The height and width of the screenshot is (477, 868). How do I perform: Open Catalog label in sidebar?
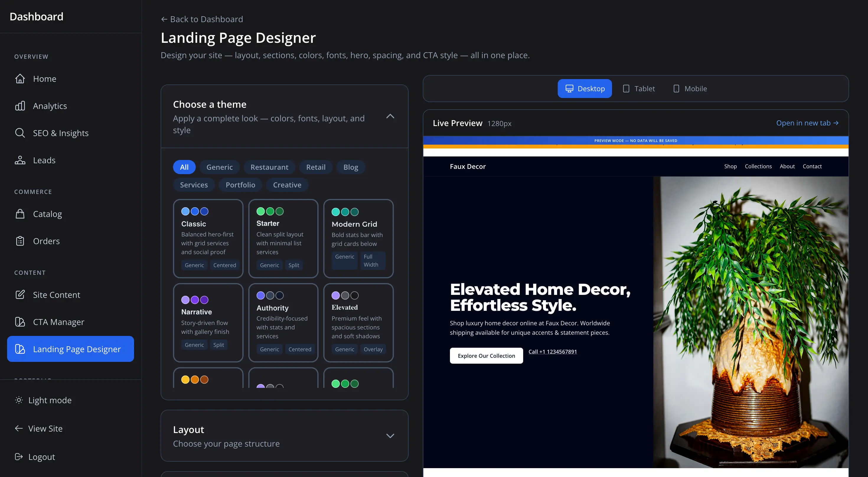click(48, 214)
